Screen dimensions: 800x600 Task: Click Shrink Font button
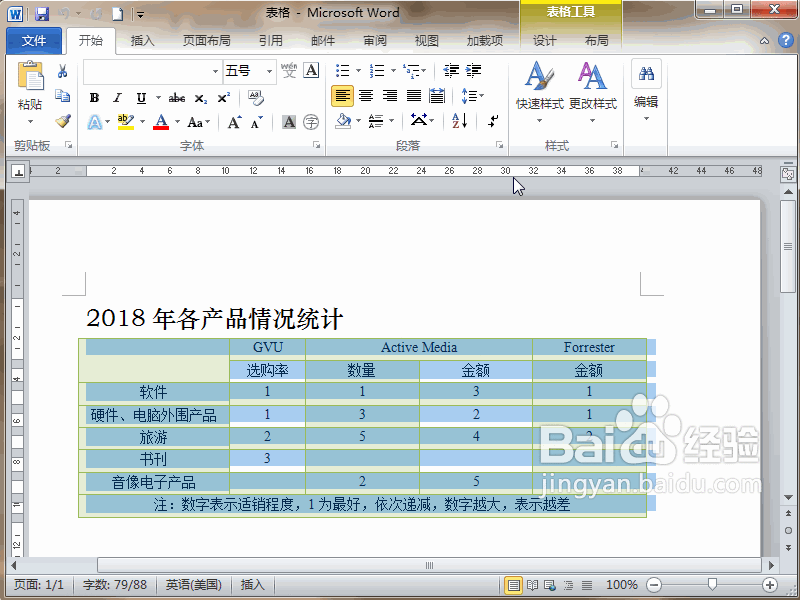pyautogui.click(x=256, y=122)
